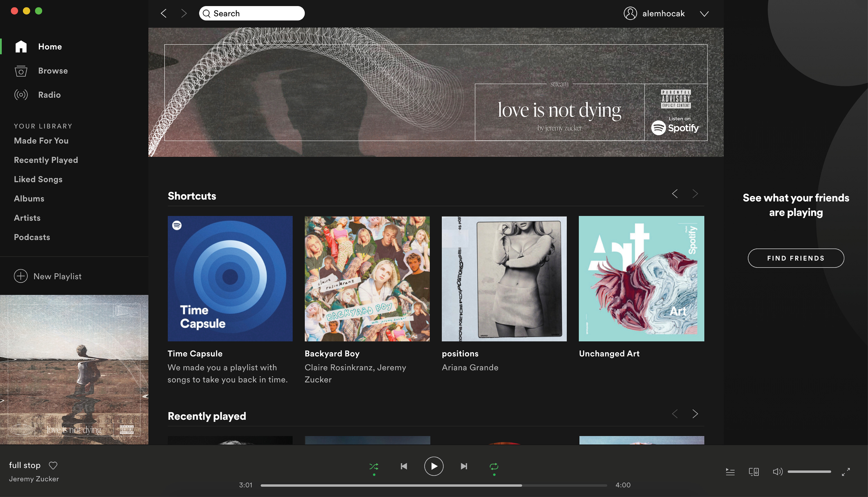The width and height of the screenshot is (868, 497).
Task: Open the Unchanged Art cover
Action: tap(641, 279)
